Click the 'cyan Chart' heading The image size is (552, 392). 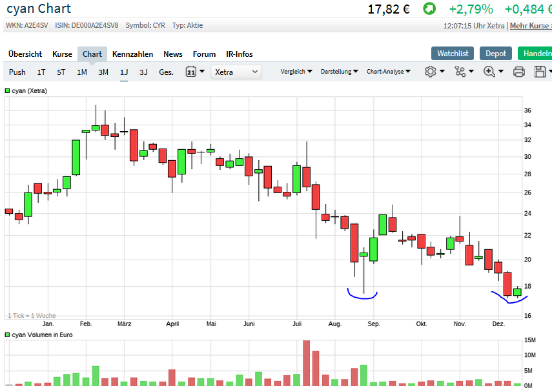(x=39, y=8)
